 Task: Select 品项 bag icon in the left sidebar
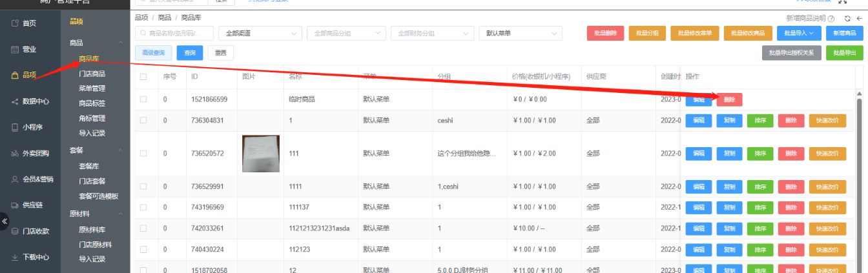15,76
